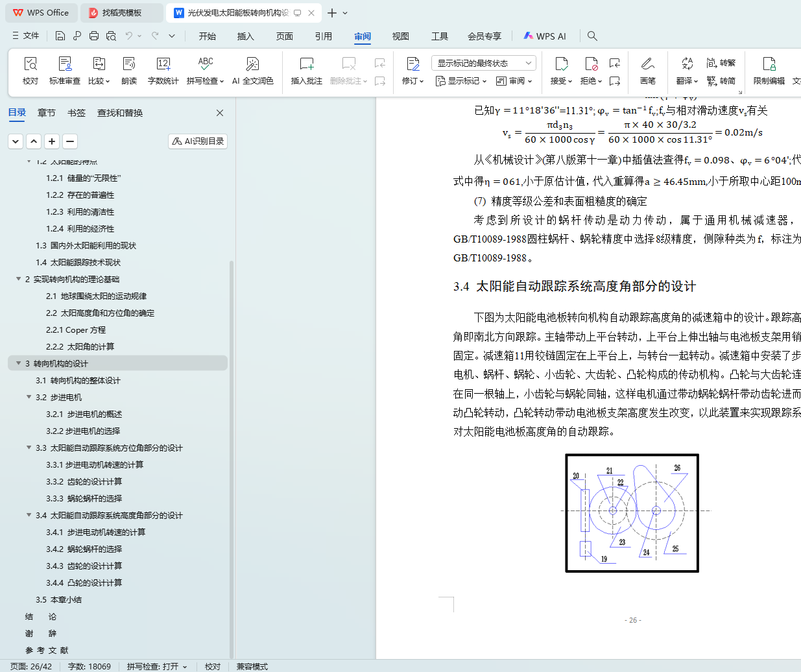Switch to the 找稻壳模板 window tab
Screen dimensions: 801x672
122,13
